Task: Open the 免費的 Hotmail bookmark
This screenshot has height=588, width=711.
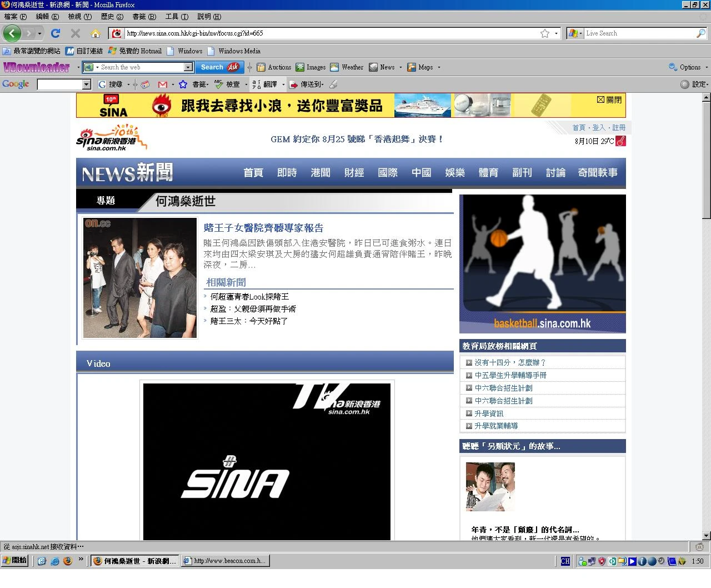Action: [135, 51]
